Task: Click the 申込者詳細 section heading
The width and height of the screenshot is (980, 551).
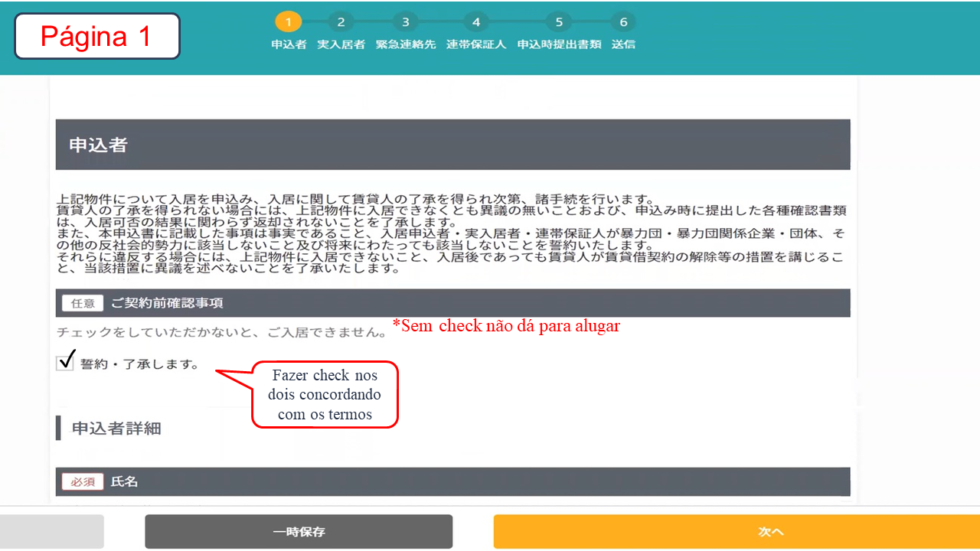Action: click(116, 428)
